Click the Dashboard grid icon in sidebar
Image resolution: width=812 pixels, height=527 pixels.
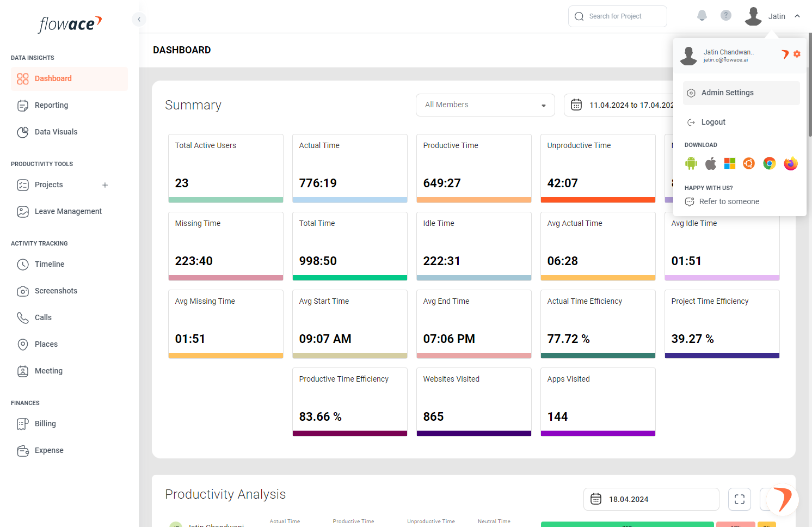[x=23, y=79]
